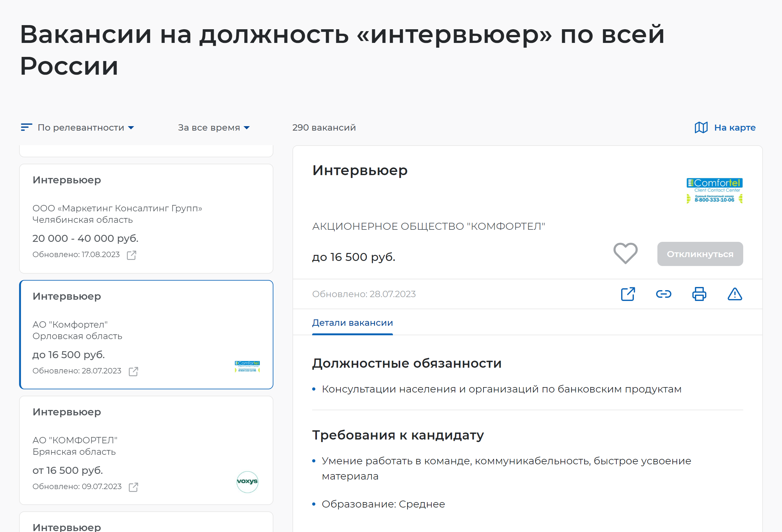Click the Требования к кандидату heading

(x=398, y=435)
